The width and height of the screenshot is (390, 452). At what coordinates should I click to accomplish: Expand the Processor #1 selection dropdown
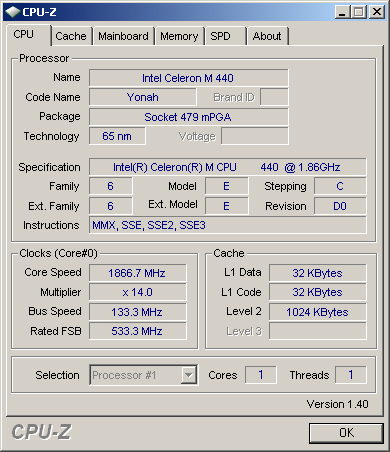tap(188, 375)
